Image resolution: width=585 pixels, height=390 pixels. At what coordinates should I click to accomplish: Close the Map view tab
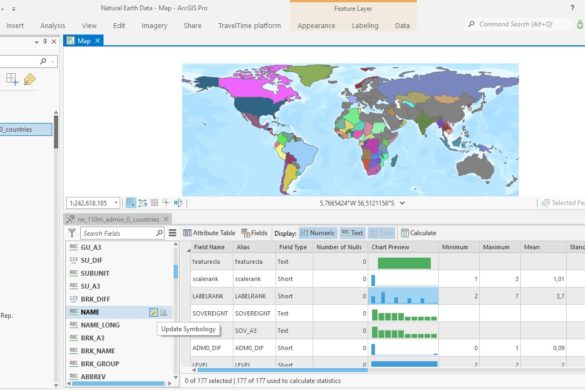[97, 41]
